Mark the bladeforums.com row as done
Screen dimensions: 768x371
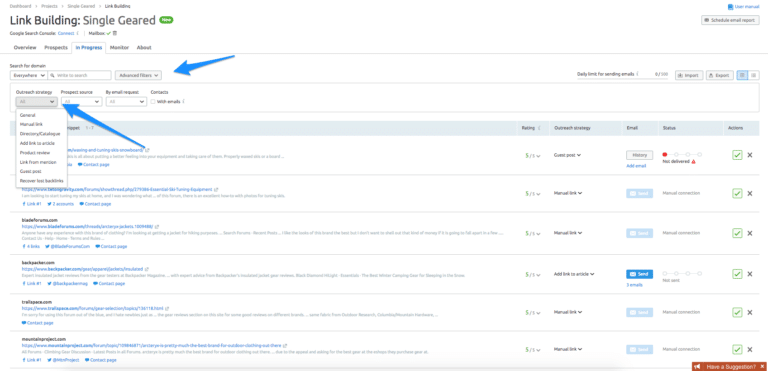[737, 233]
